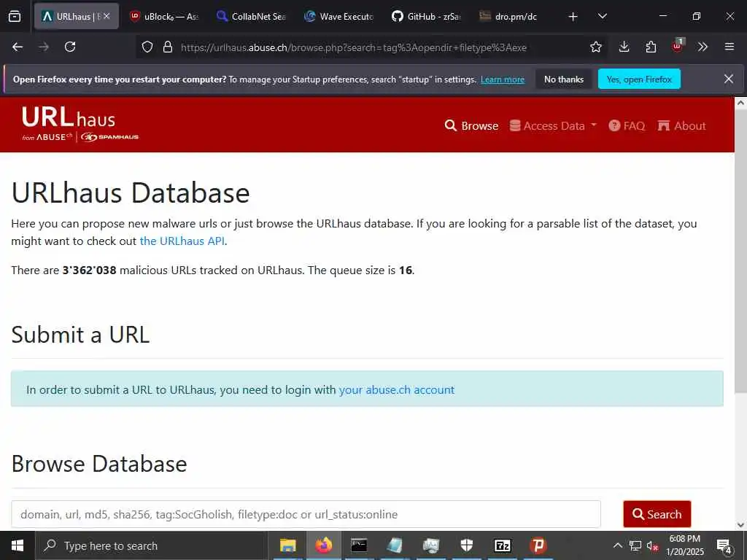Follow the Learn more link in notification
The image size is (747, 560).
503,79
